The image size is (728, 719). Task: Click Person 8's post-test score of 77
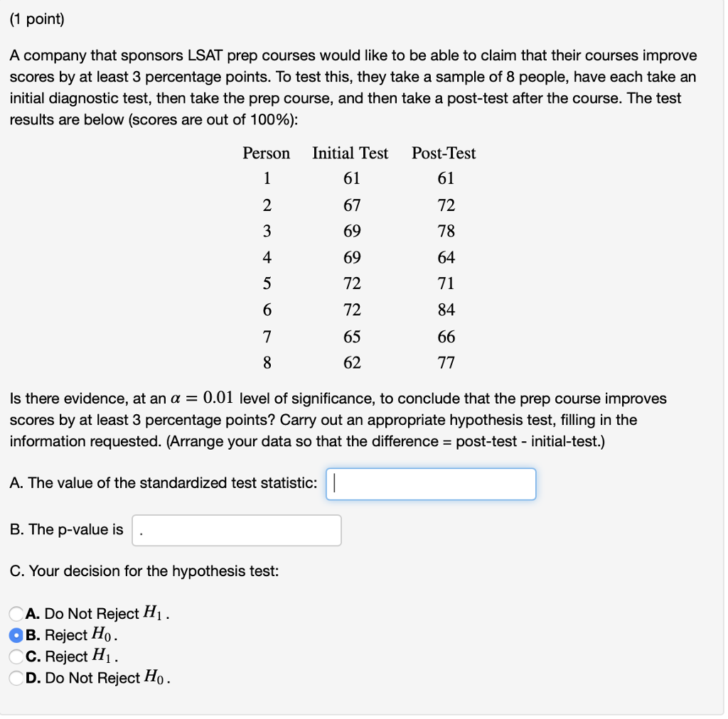[x=446, y=363]
